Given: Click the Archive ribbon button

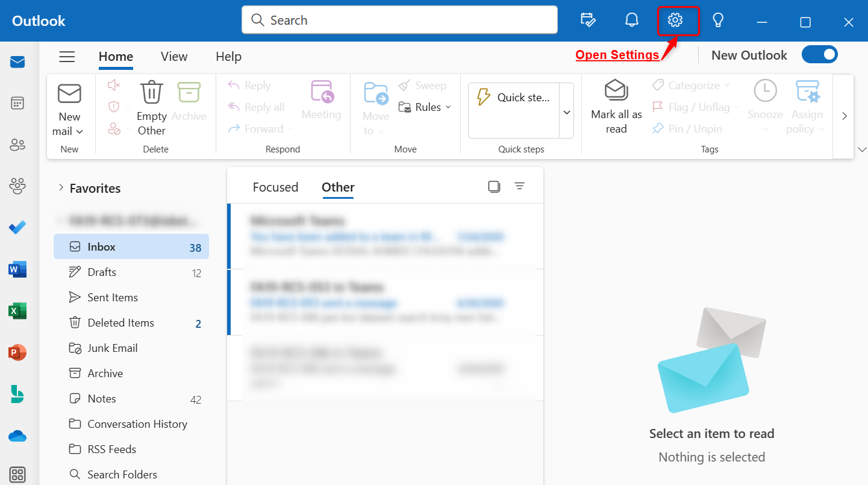Looking at the screenshot, I should pos(189,101).
